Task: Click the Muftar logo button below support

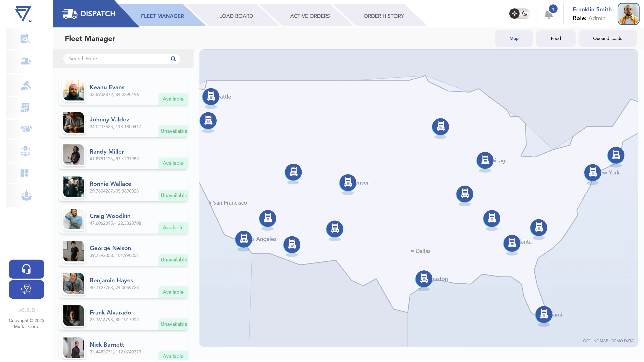Action: (x=26, y=289)
